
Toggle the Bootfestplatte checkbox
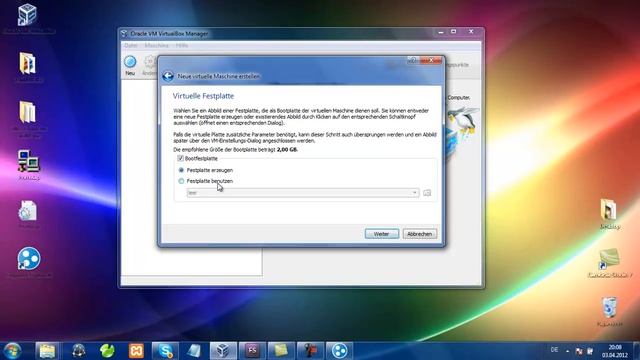point(180,158)
